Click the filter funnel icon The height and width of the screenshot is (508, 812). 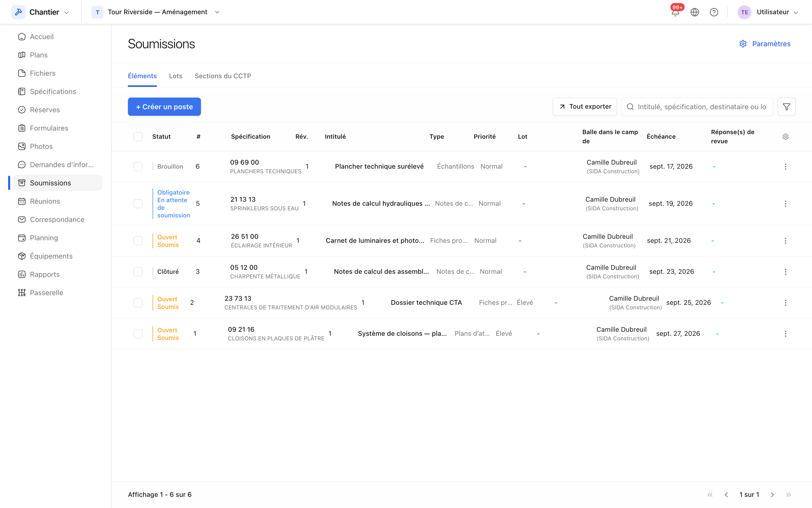(x=786, y=107)
